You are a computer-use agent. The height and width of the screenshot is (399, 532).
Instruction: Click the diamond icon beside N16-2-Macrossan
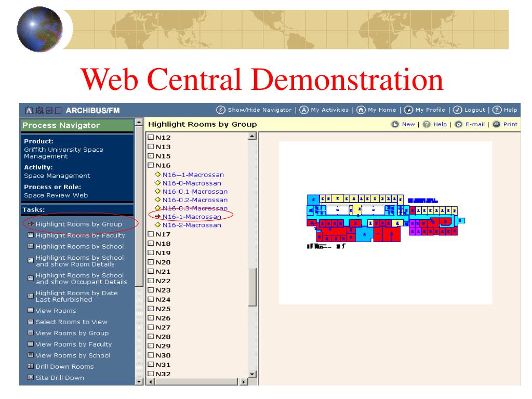coord(157,224)
